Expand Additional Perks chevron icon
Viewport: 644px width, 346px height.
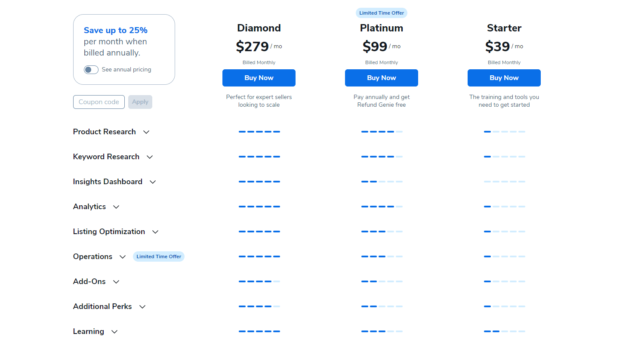(x=142, y=307)
